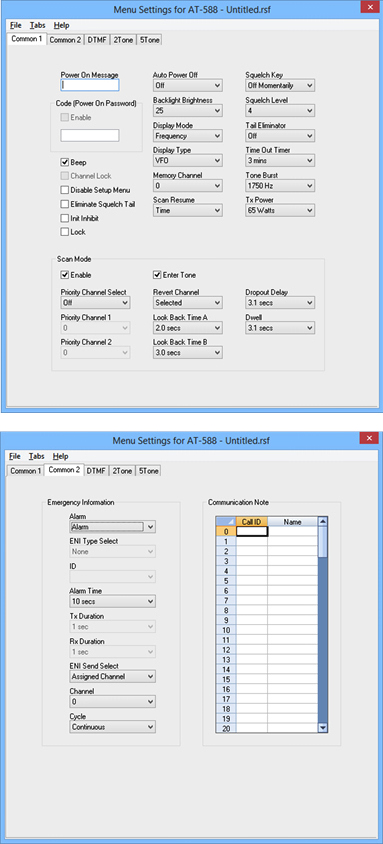Open Scan Resume dropdown
The width and height of the screenshot is (383, 844).
tap(187, 210)
